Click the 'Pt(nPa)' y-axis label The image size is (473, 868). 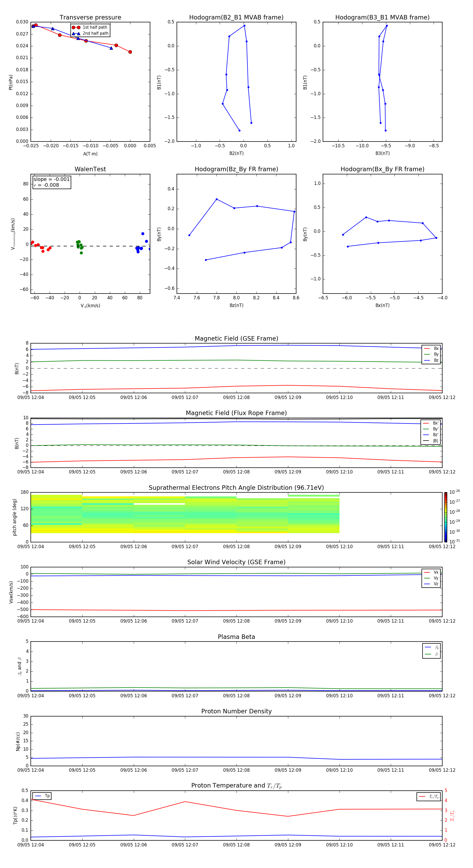[x=11, y=82]
